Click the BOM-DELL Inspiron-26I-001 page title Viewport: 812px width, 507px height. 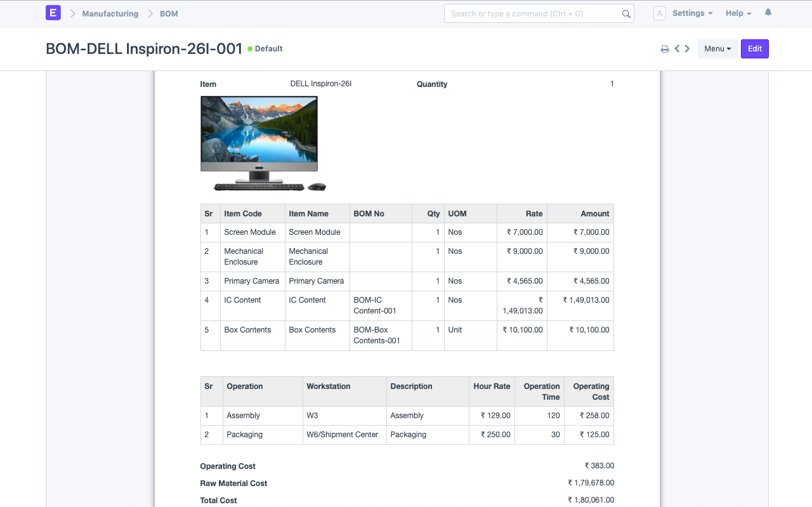pos(144,49)
